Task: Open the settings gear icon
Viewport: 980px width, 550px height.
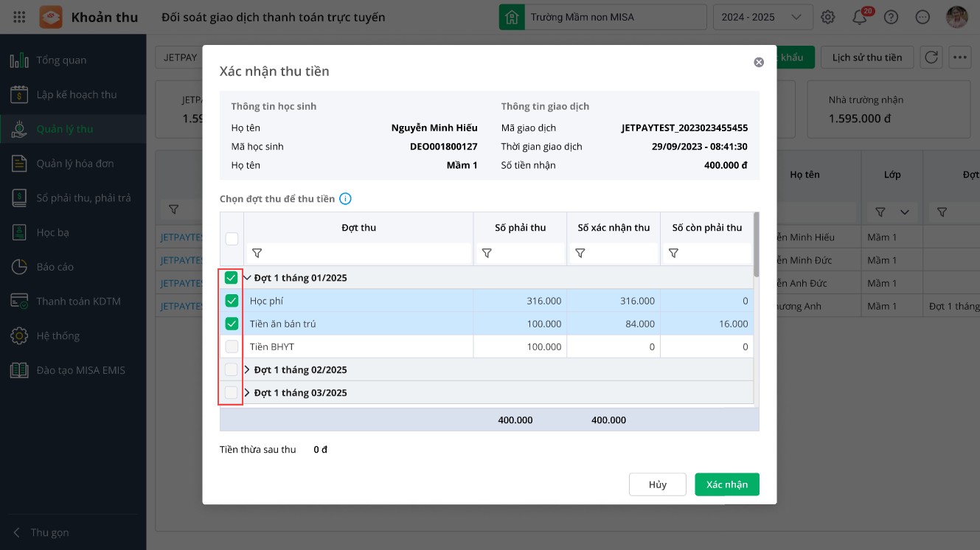Action: pyautogui.click(x=828, y=17)
